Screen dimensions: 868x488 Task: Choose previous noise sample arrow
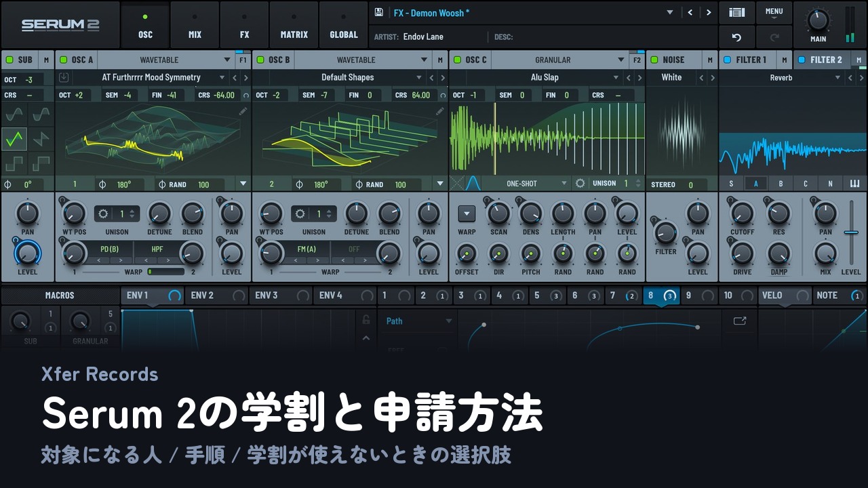[702, 77]
